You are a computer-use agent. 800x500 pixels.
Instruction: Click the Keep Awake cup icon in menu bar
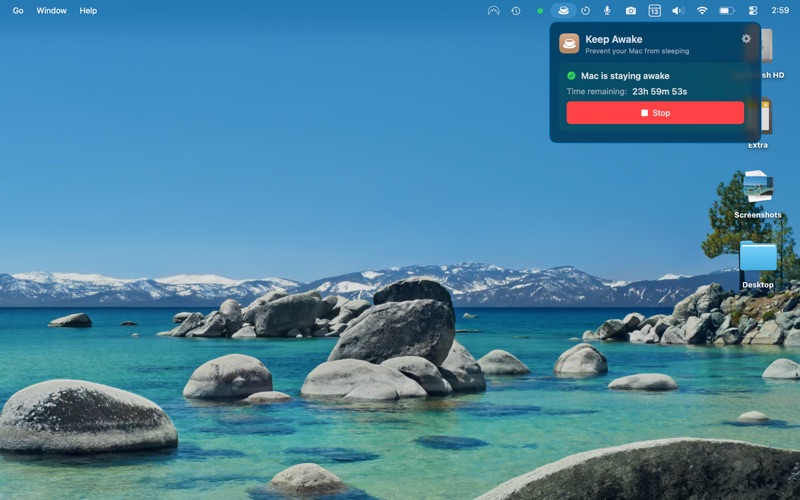click(563, 11)
